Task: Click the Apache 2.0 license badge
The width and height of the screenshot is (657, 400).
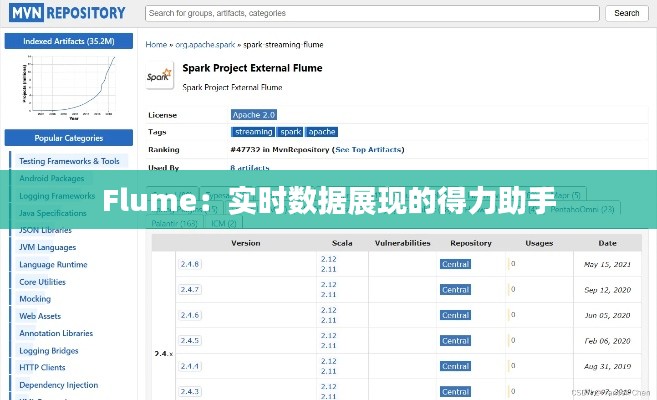Action: tap(255, 115)
